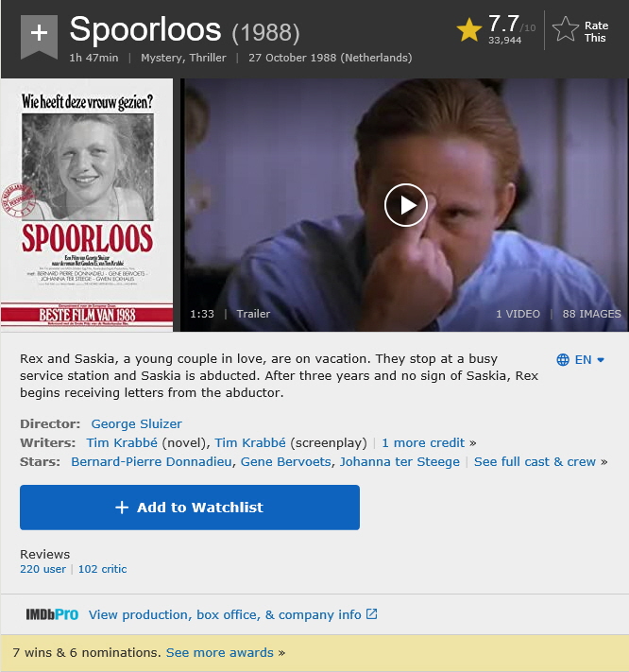The image size is (629, 672).
Task: Click the IMDbPro logo
Action: 52,614
